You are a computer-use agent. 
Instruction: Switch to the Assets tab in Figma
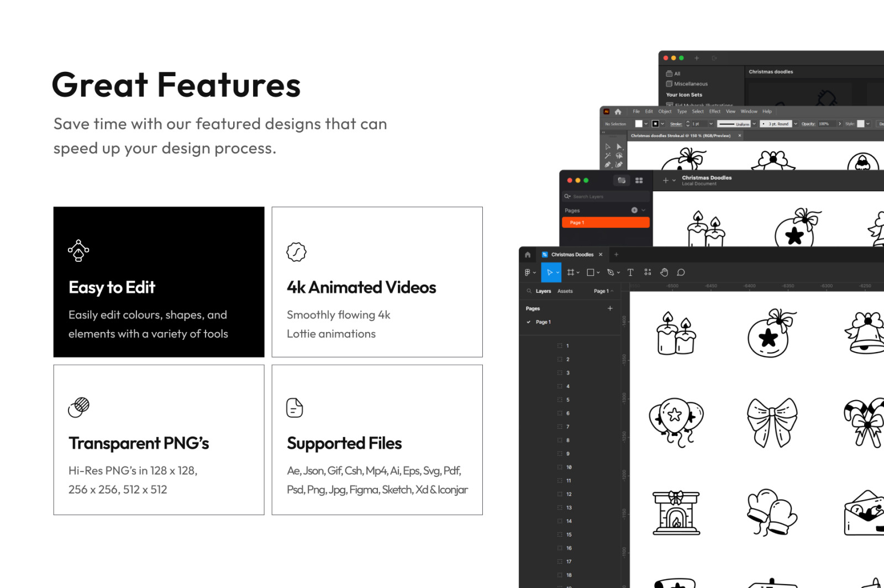click(565, 291)
